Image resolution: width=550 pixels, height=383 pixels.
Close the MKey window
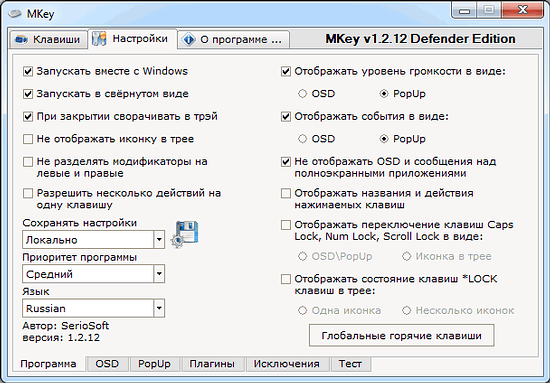click(x=523, y=10)
